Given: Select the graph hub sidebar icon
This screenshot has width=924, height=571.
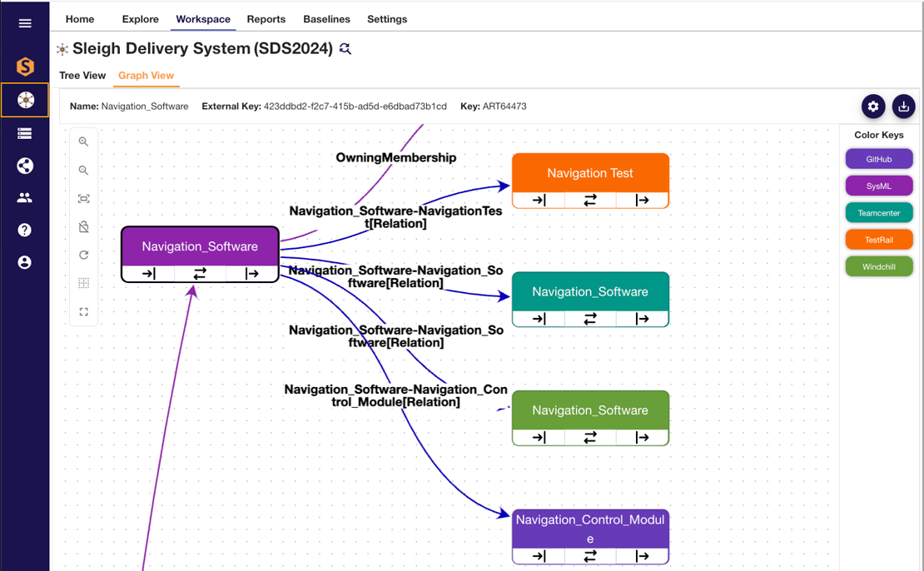Looking at the screenshot, I should point(25,100).
